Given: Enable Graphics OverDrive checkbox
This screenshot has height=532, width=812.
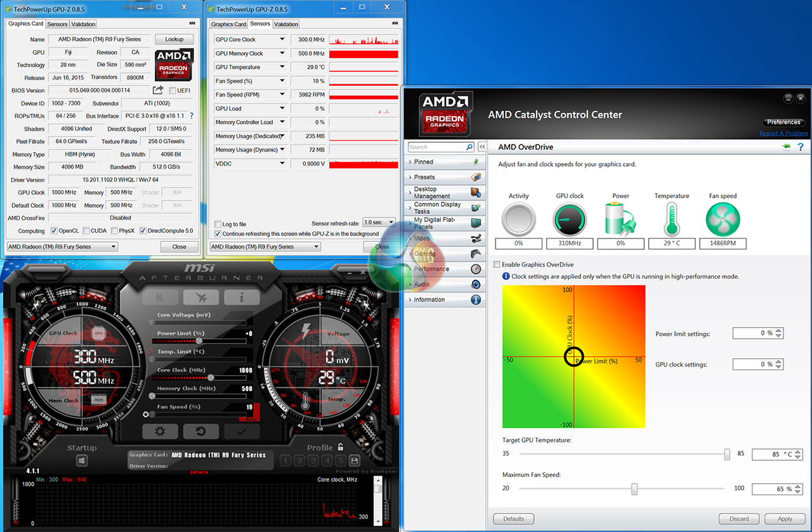Looking at the screenshot, I should (497, 264).
